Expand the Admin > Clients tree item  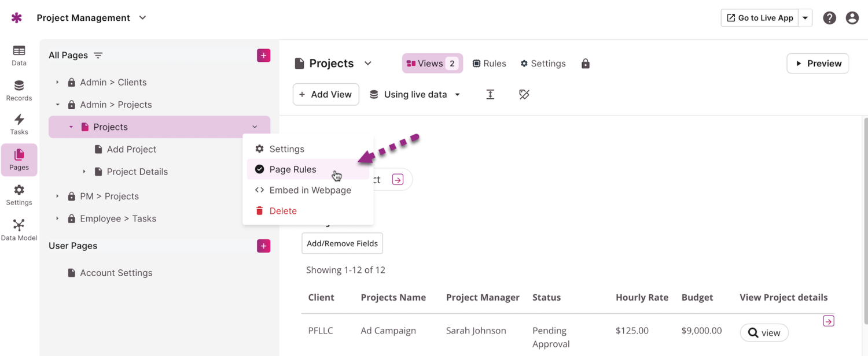[57, 83]
